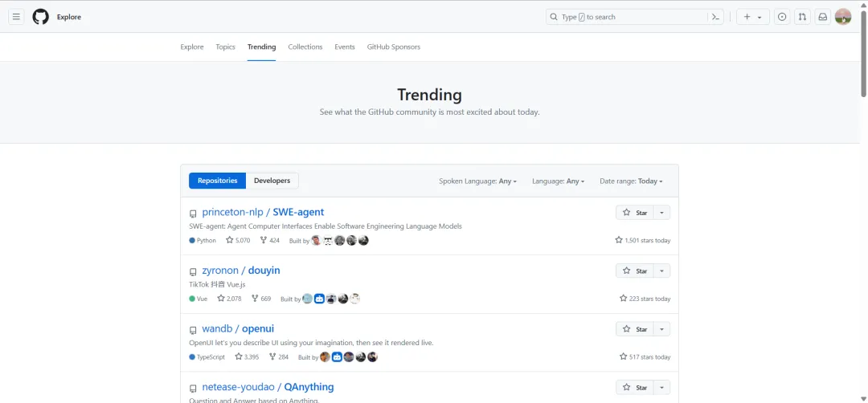The width and height of the screenshot is (868, 403).
Task: Open the netease-youdao / QAnything repository link
Action: tap(268, 387)
